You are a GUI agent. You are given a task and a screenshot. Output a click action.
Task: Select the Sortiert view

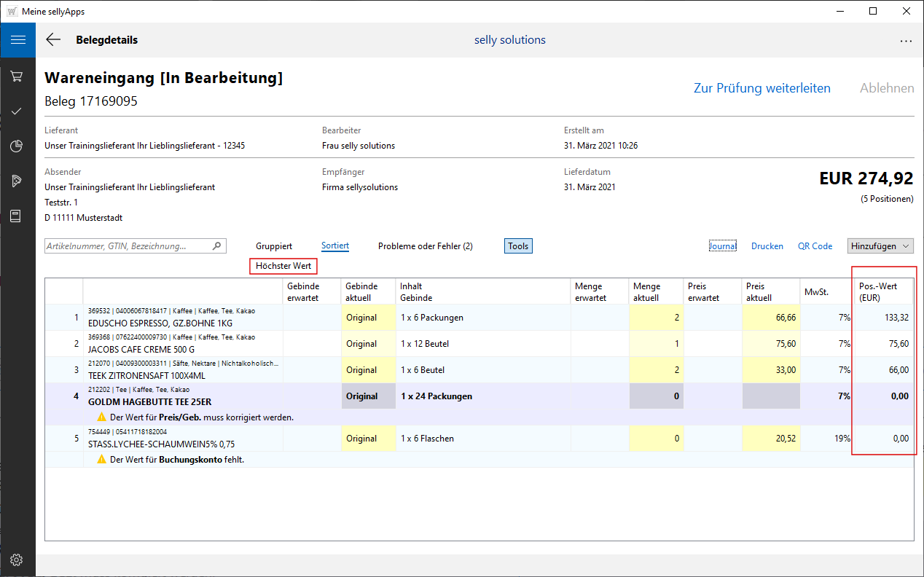click(x=335, y=246)
